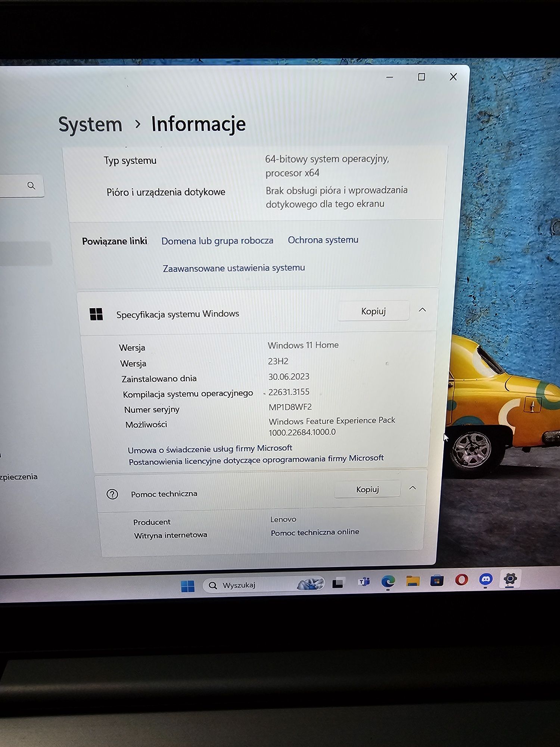This screenshot has width=560, height=747.
Task: Open Microsoft Store from the taskbar
Action: [x=437, y=580]
